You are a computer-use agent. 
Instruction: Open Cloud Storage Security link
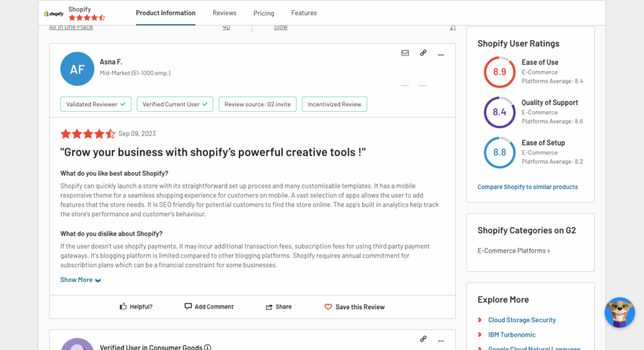point(522,320)
